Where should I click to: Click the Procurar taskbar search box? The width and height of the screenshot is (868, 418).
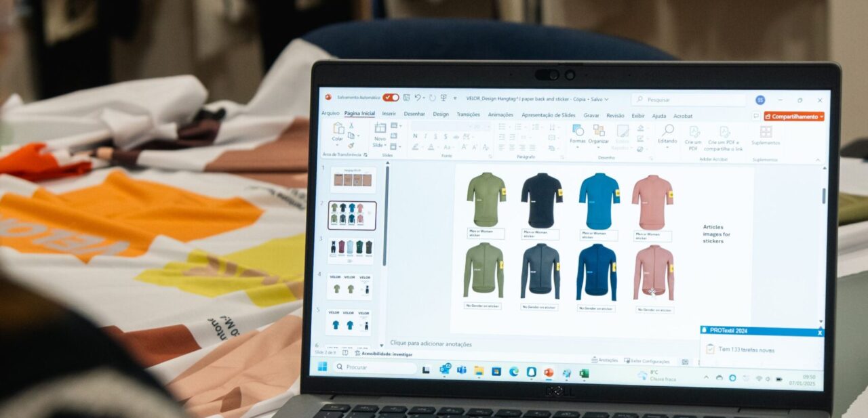374,368
